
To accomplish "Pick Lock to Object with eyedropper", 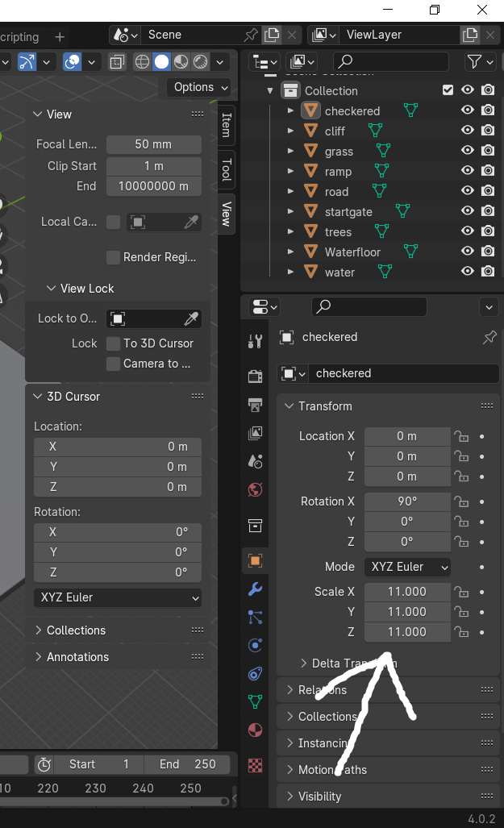I will coord(191,318).
